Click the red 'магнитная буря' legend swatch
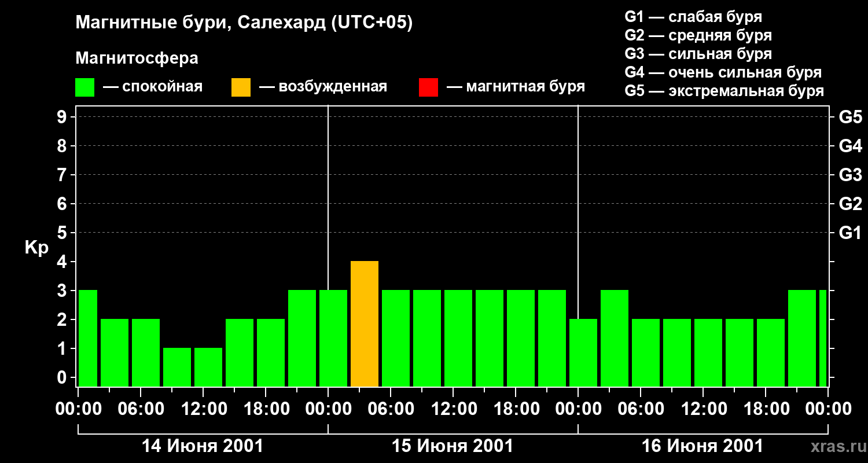 click(428, 87)
